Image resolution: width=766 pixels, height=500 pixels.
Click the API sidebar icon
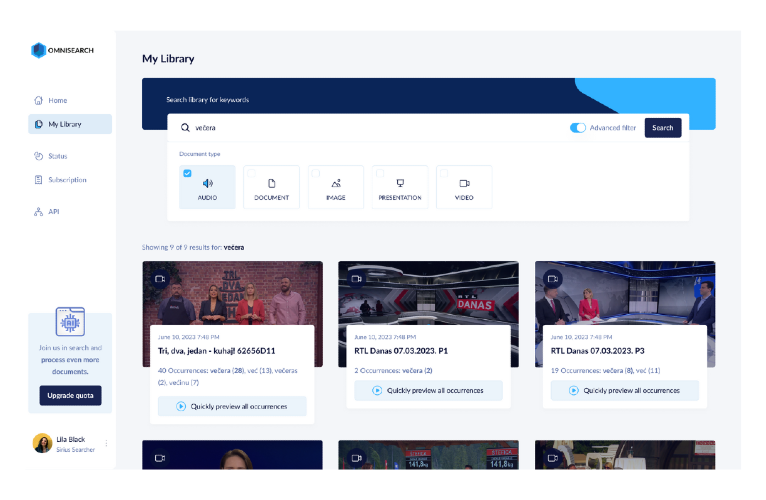[39, 212]
